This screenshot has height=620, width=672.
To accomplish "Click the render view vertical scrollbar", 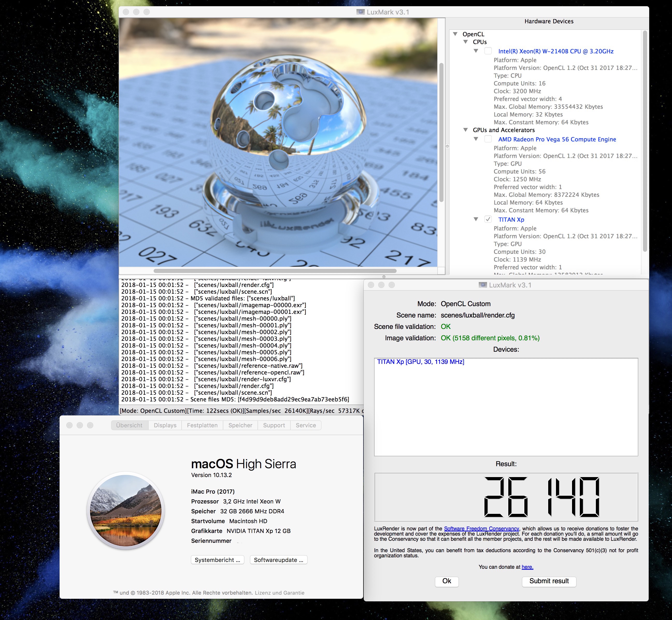I will coord(441,132).
